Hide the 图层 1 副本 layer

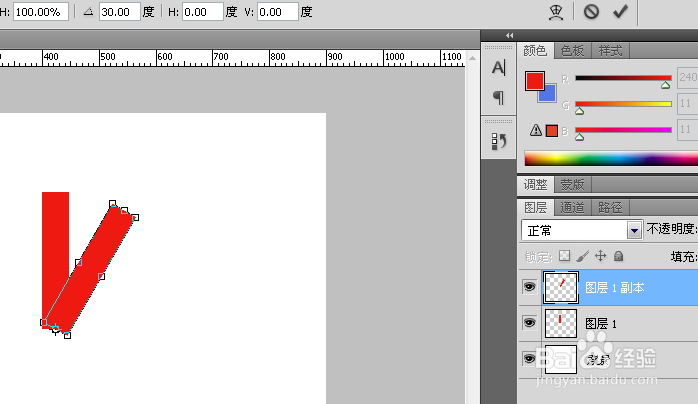[529, 287]
